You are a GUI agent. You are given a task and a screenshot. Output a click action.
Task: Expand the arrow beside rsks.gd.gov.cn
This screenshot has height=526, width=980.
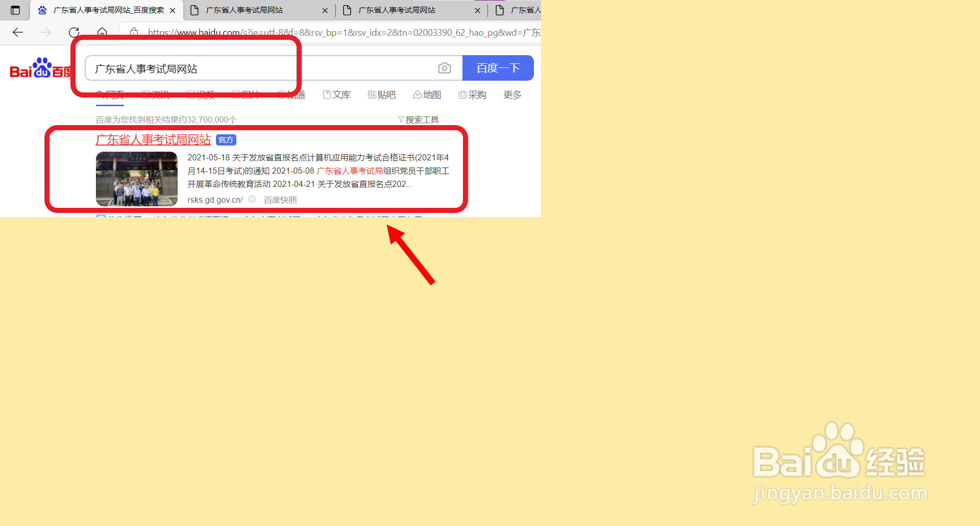252,199
